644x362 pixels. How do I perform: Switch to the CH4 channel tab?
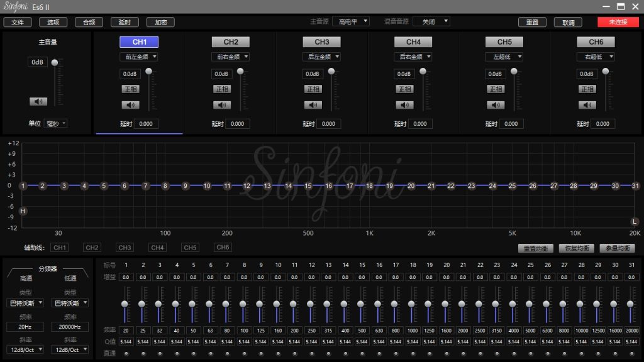(413, 42)
